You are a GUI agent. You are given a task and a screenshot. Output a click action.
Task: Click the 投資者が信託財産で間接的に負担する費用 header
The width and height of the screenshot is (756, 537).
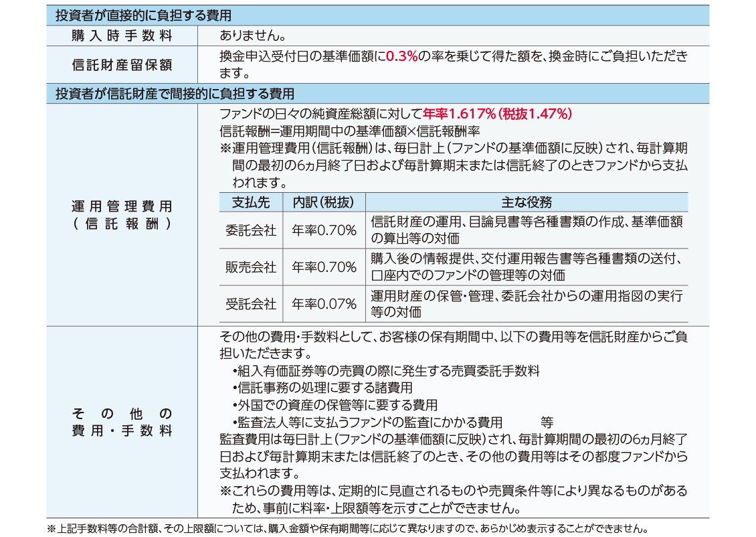[x=174, y=94]
